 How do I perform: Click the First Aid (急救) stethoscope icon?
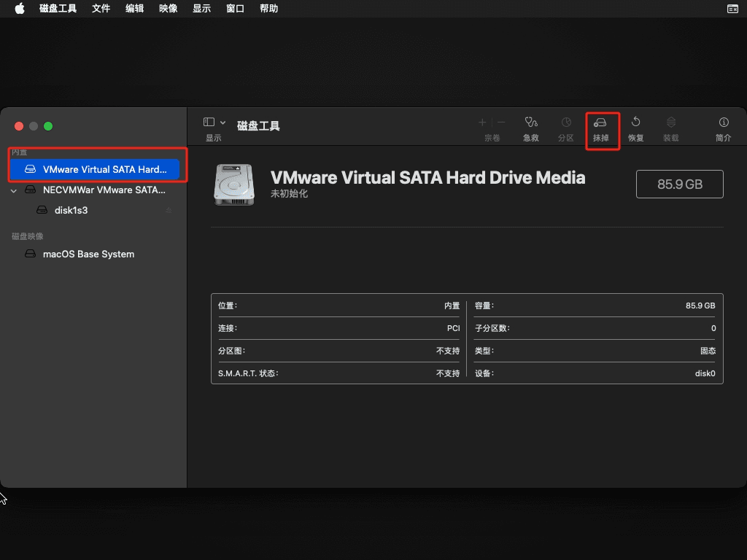pyautogui.click(x=531, y=123)
